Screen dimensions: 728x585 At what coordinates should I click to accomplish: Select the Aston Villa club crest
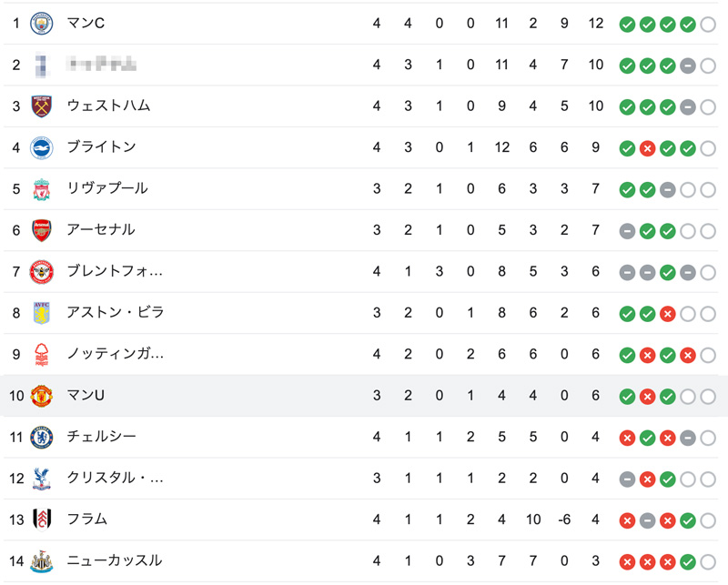[x=41, y=313]
